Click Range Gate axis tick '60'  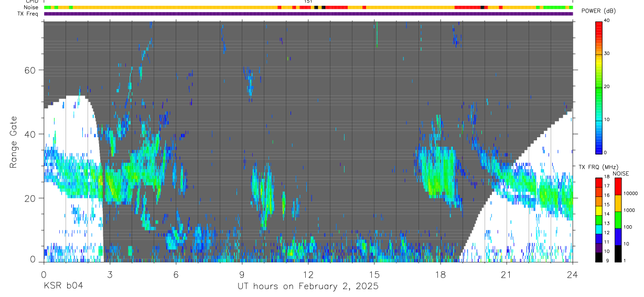pos(30,70)
